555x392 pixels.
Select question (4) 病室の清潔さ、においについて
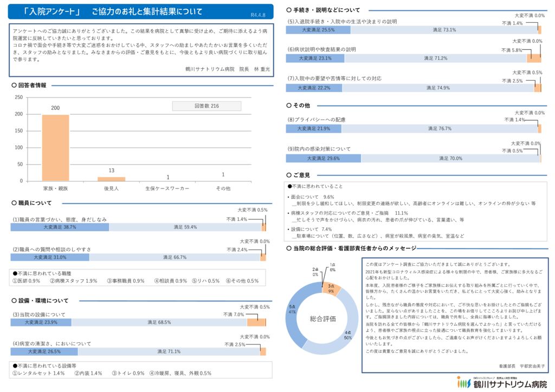coord(51,344)
